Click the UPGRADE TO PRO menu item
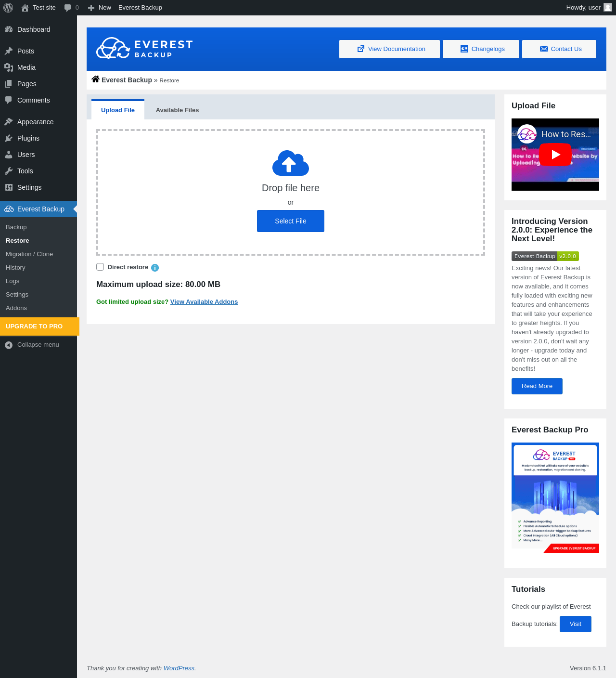Viewport: 616px width, 678px height. click(x=39, y=326)
